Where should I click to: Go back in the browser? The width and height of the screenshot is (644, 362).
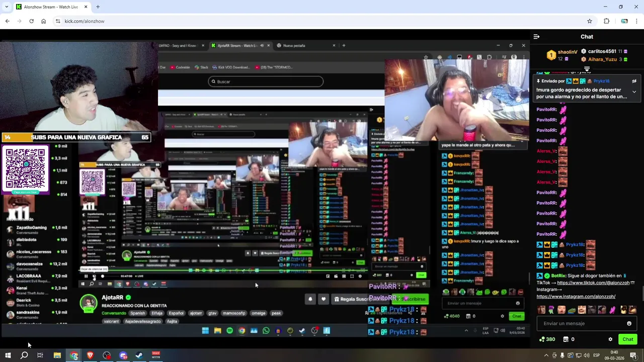coord(7,21)
